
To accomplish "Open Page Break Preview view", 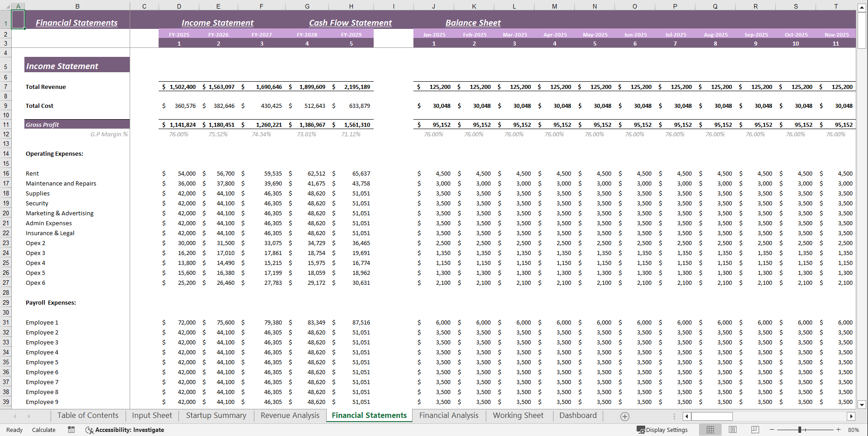I will pyautogui.click(x=755, y=430).
